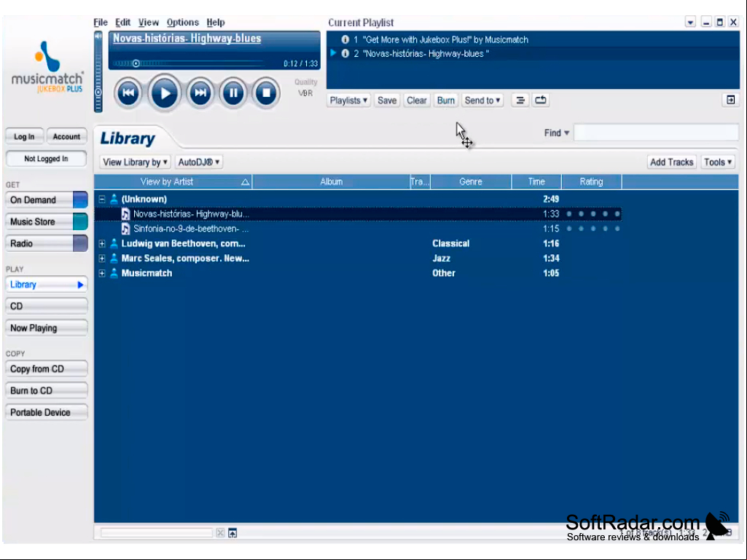Click the expand playlist window icon
Image resolution: width=747 pixels, height=560 pixels.
point(730,100)
